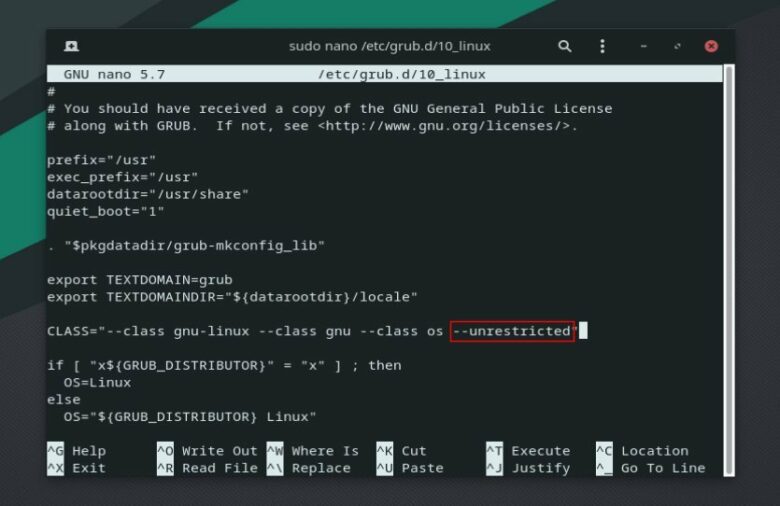This screenshot has width=780, height=506.
Task: Select ^R Read File shortcut
Action: coord(207,468)
